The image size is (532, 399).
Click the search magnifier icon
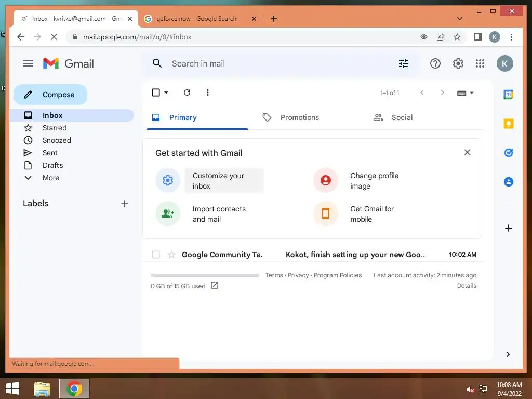click(157, 63)
